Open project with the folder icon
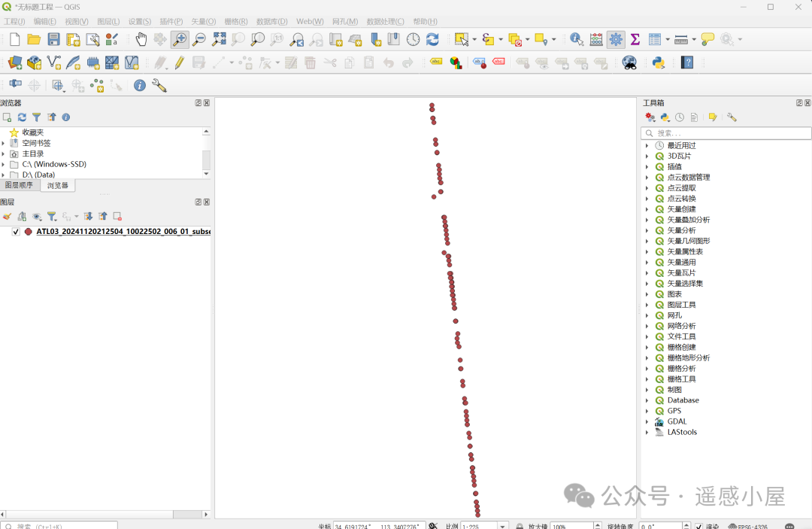The image size is (812, 529). (34, 39)
